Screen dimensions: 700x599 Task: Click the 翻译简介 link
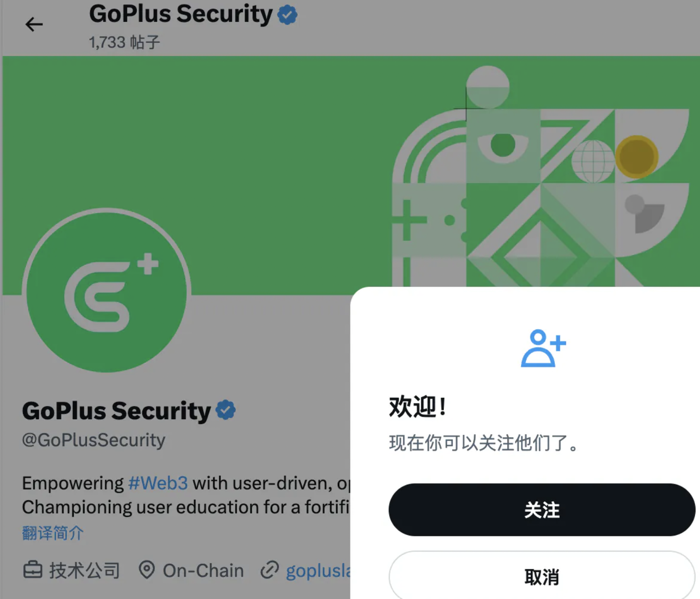pyautogui.click(x=53, y=533)
